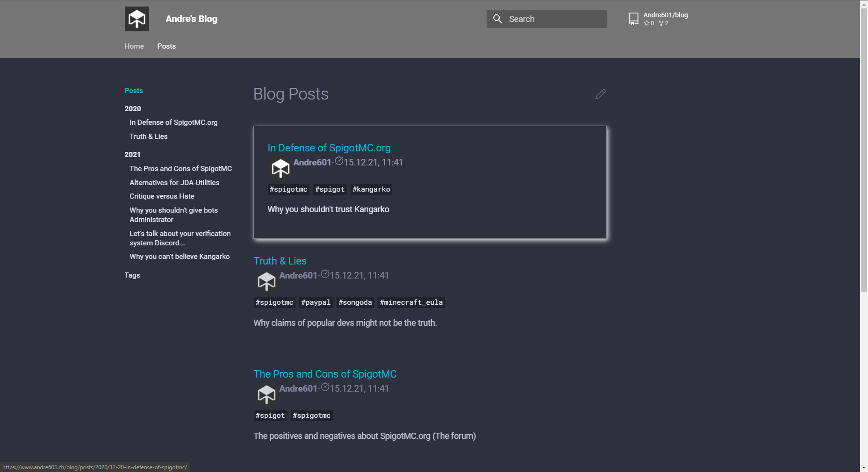Click #spigotmc tag in first post
Viewport: 868px width, 472px height.
tap(288, 189)
